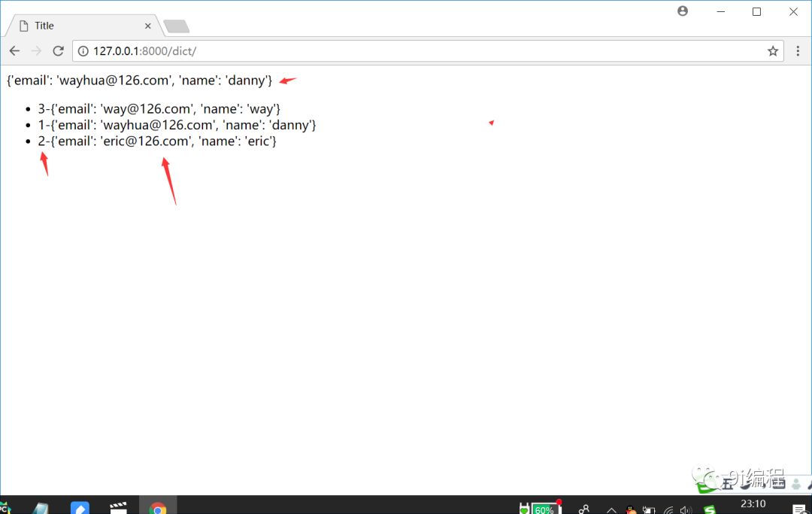
Task: Open the Wi-Fi network tray icon
Action: point(668,509)
